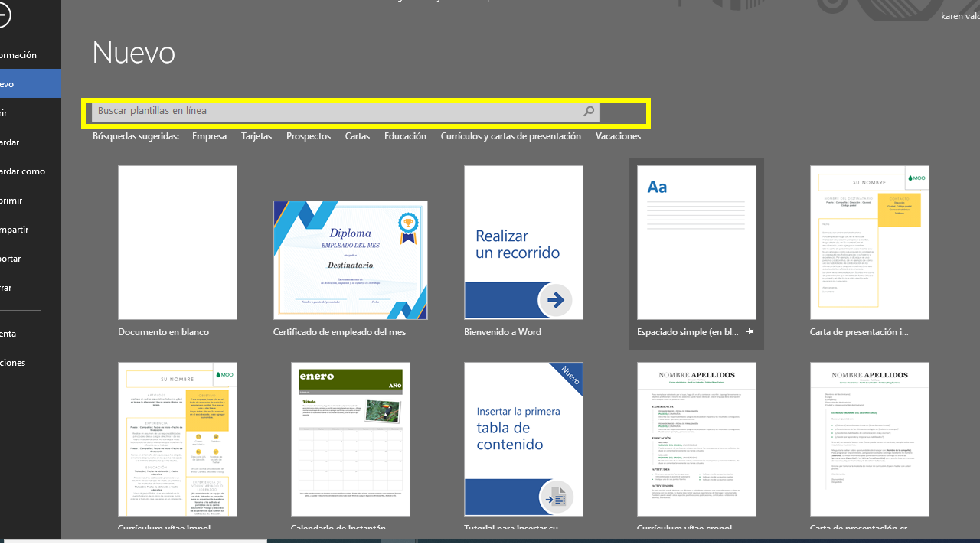
Task: Unpin the Espaciado simple template
Action: [x=749, y=331]
